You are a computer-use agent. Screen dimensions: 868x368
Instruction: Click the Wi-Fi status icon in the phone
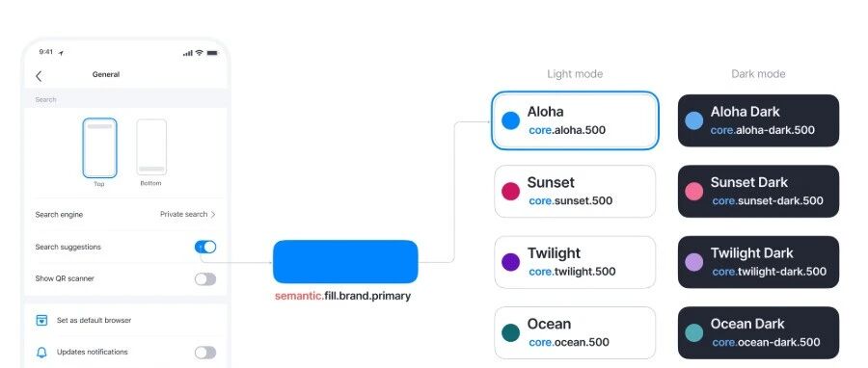click(x=199, y=53)
